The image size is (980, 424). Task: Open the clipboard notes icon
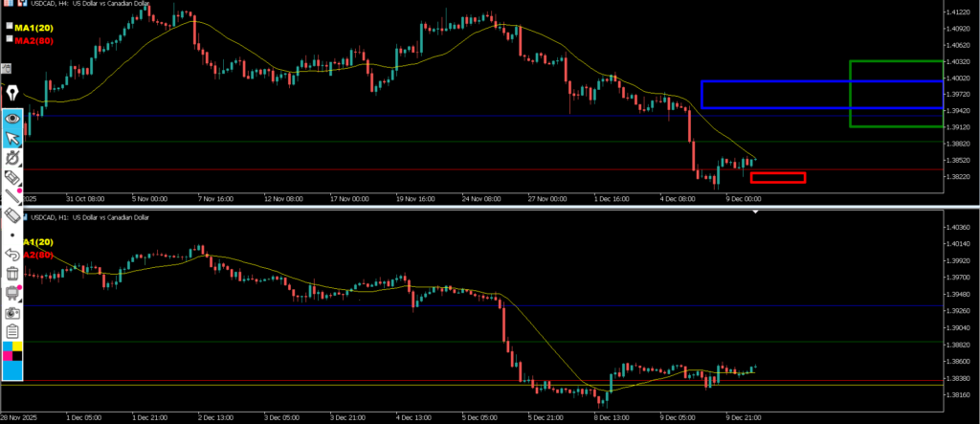pos(12,331)
